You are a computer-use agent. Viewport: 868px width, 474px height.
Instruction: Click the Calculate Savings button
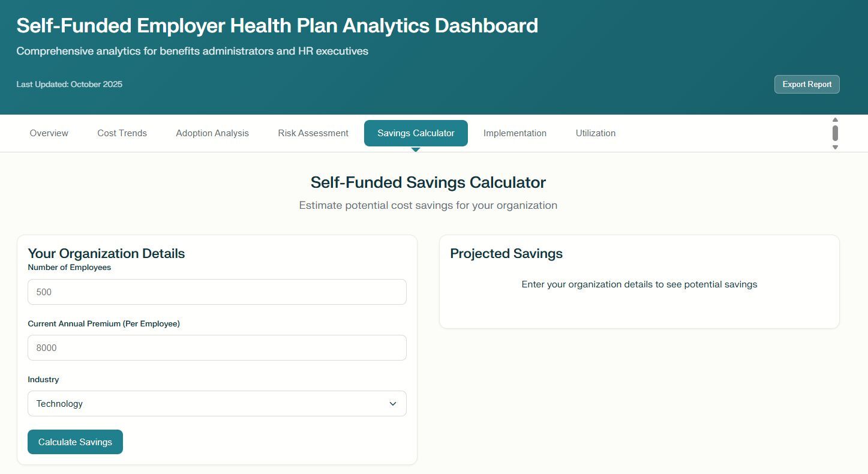75,442
